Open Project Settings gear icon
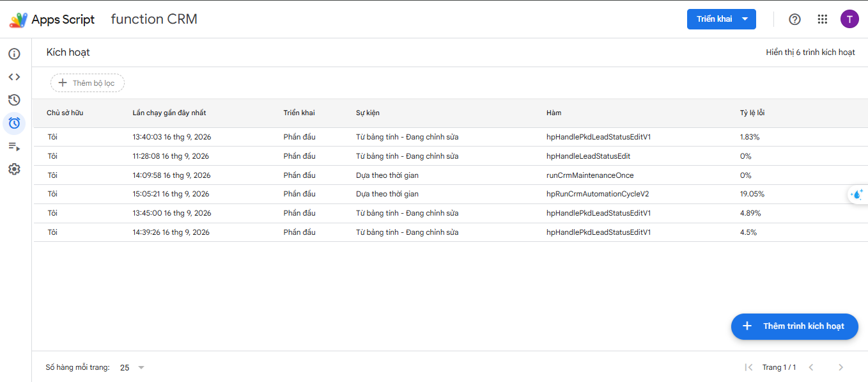 14,169
